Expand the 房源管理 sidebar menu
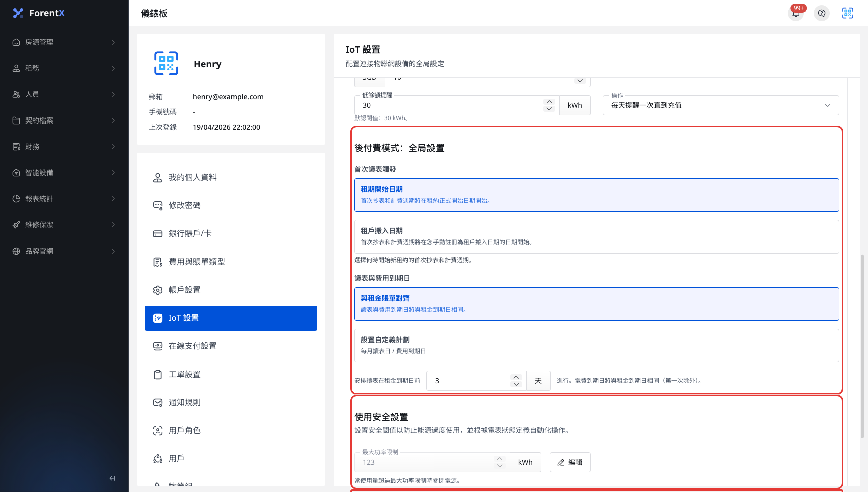This screenshot has width=868, height=492. coord(64,42)
